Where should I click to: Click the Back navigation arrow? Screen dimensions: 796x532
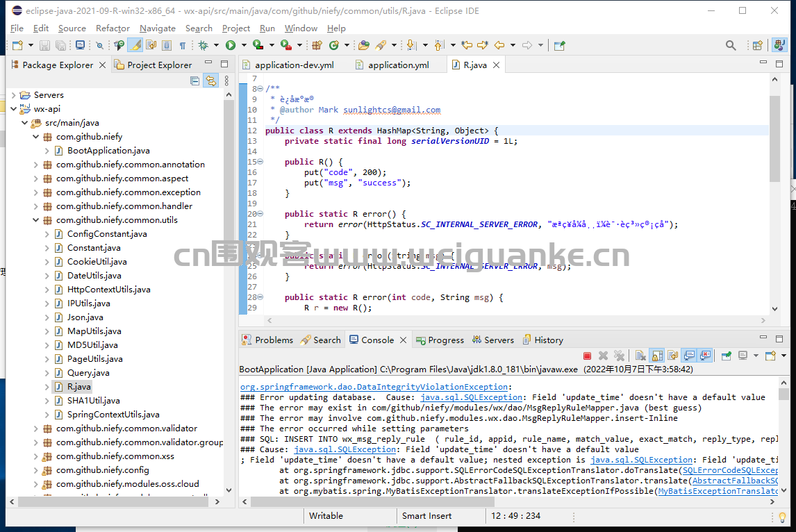[x=499, y=46]
